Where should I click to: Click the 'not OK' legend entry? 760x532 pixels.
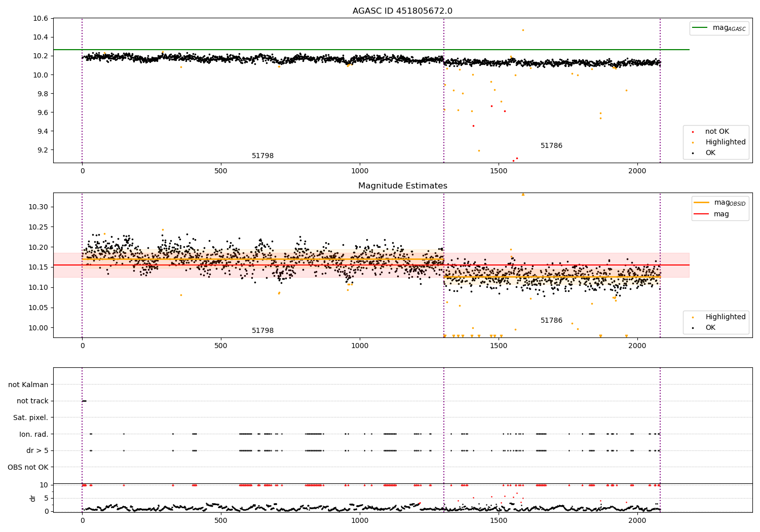pyautogui.click(x=717, y=132)
